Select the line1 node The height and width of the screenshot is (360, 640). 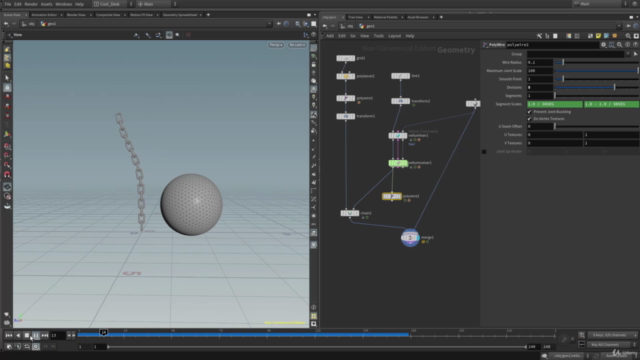[400, 76]
